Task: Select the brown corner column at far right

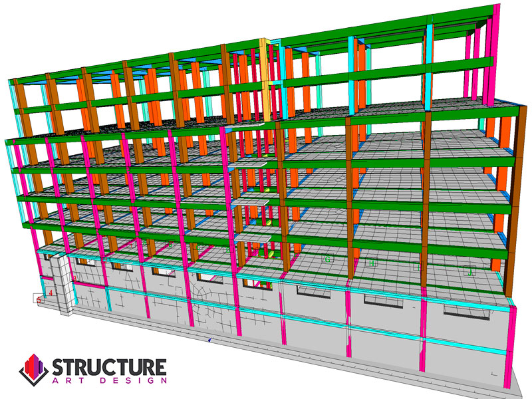Action: [511, 199]
